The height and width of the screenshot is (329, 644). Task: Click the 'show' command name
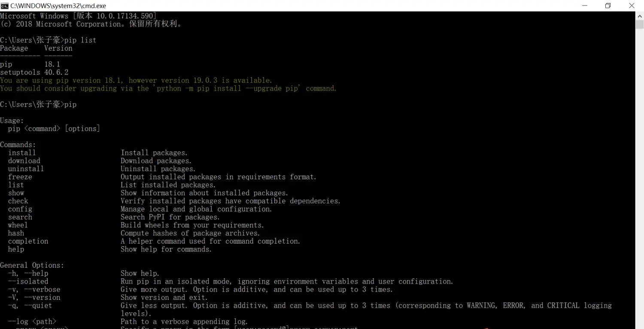click(x=16, y=193)
